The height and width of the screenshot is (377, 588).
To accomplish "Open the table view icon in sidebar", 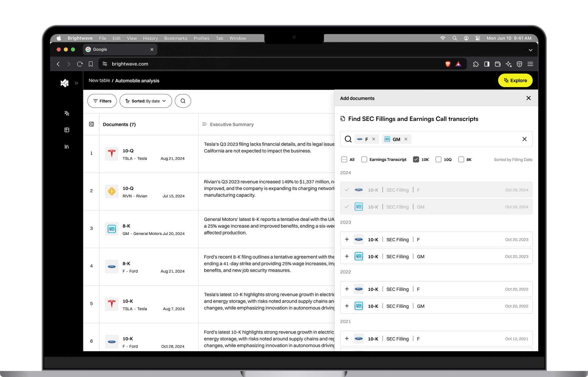I will click(67, 130).
